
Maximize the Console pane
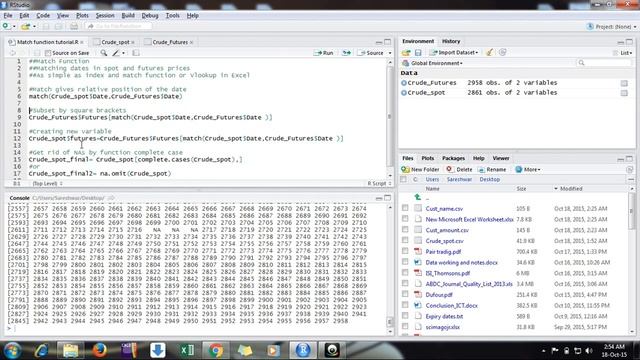pos(387,198)
